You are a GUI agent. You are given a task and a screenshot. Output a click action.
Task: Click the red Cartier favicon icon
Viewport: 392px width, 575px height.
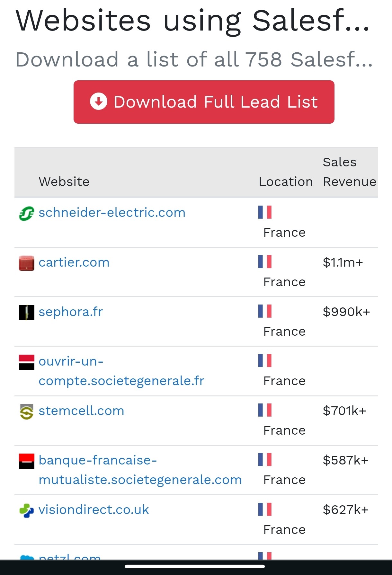(27, 263)
